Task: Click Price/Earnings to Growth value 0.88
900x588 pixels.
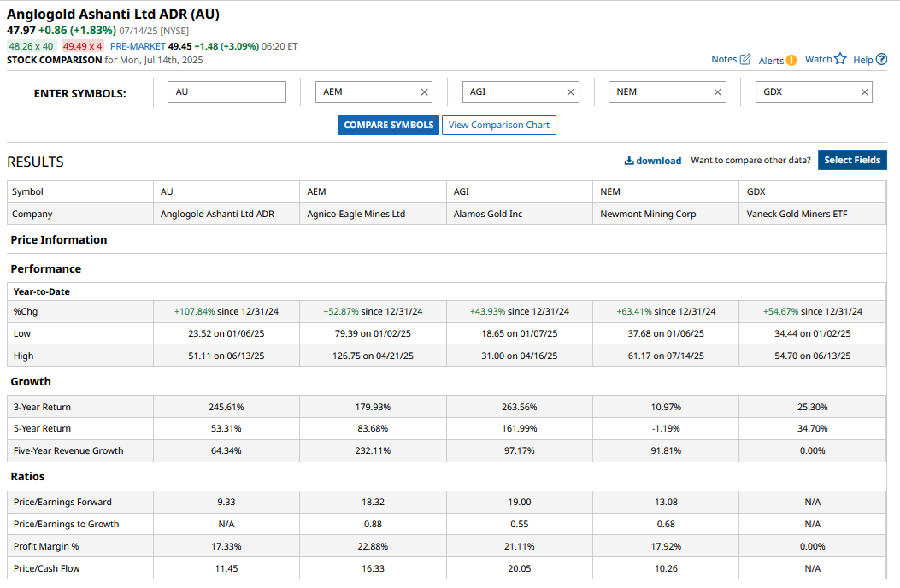Action: pos(374,524)
